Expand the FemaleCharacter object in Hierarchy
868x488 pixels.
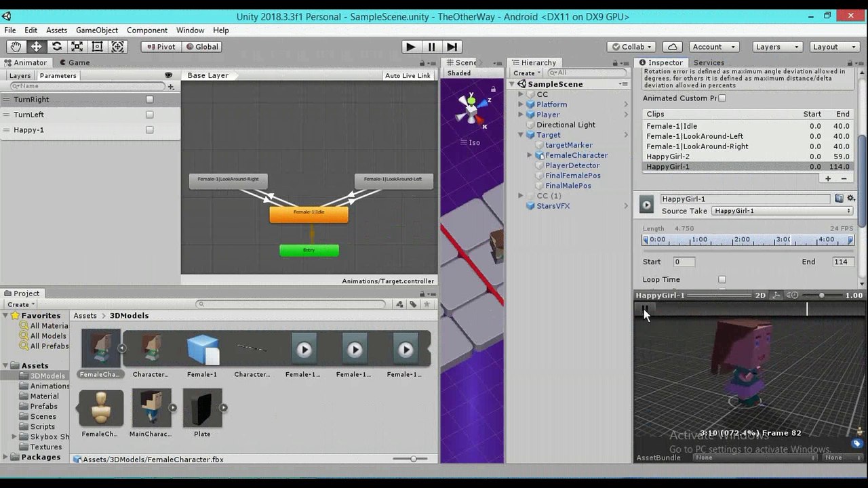(530, 155)
